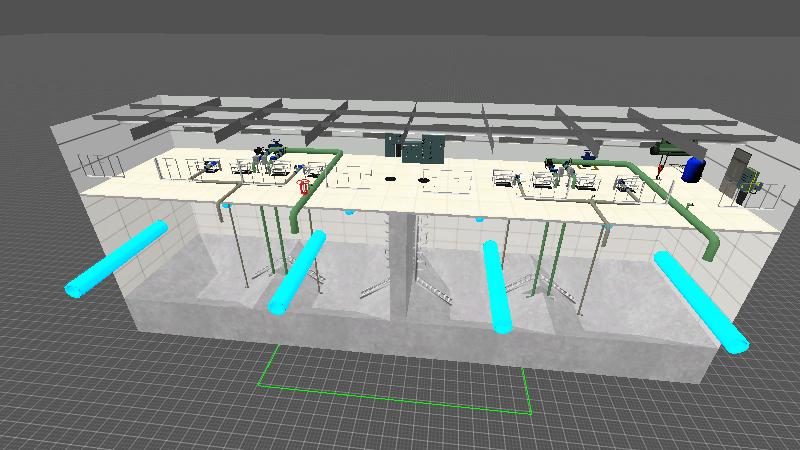The height and width of the screenshot is (450, 800).
Task: Pick the far-right cyan outlet pipe
Action: (x=701, y=301)
